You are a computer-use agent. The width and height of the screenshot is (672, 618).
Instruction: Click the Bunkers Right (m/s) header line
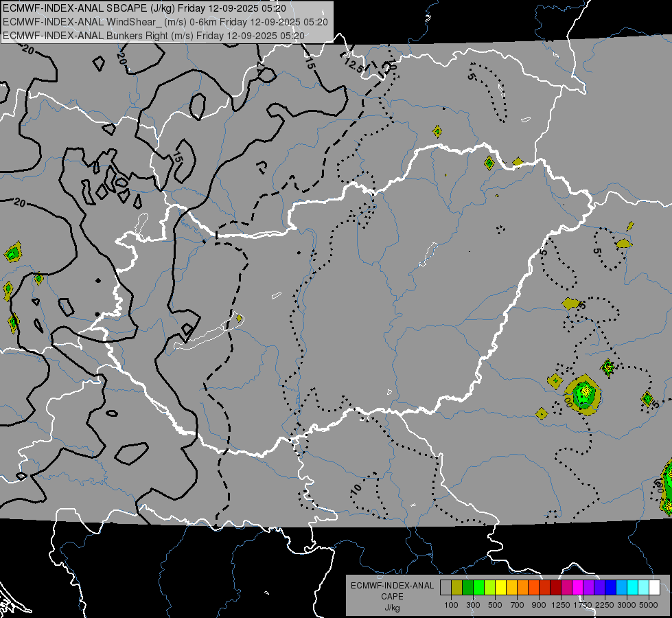tap(154, 36)
